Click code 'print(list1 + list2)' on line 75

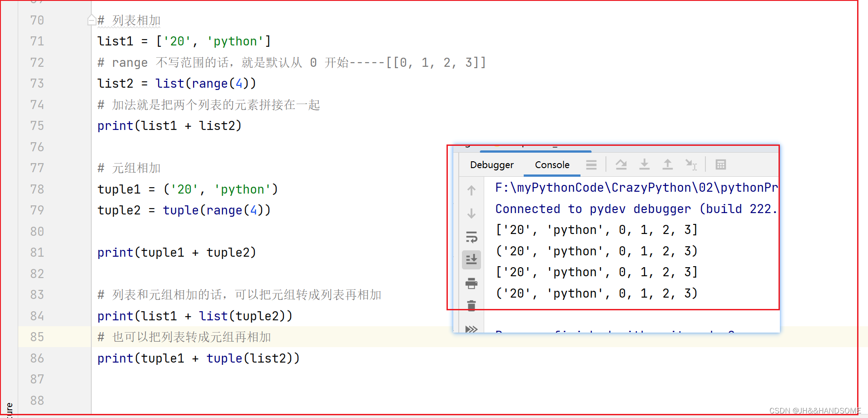(x=169, y=126)
